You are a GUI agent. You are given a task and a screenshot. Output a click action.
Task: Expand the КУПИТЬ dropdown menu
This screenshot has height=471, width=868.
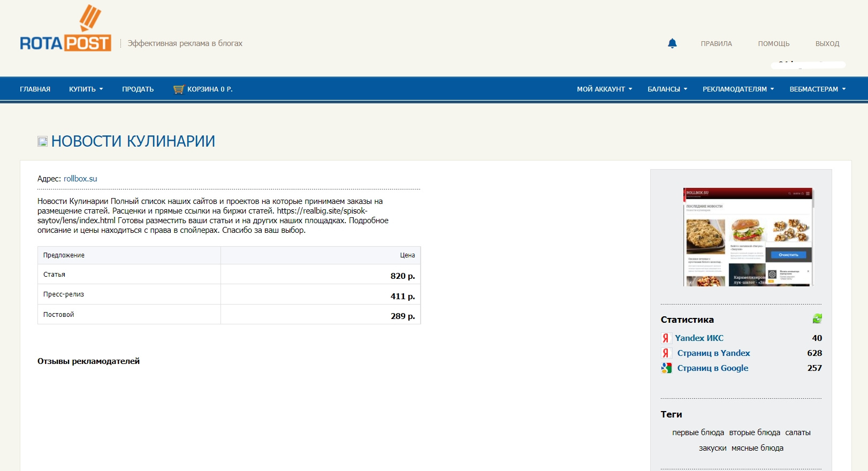[86, 89]
